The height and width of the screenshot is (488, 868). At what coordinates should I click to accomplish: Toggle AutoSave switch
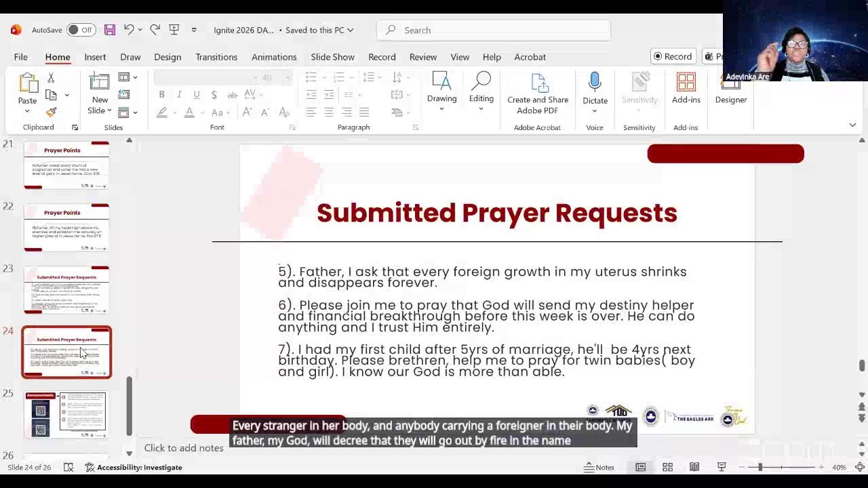(x=81, y=30)
